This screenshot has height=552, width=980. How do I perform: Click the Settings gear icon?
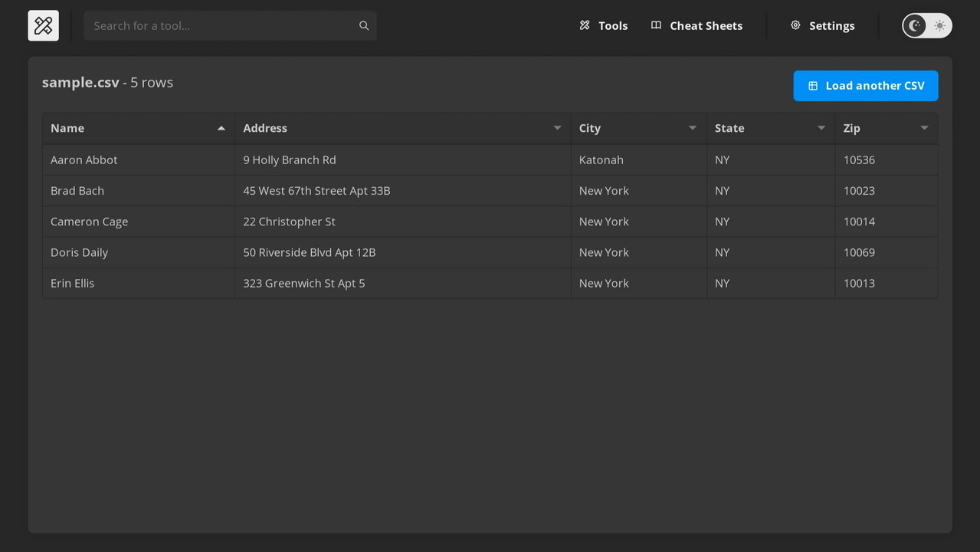(x=795, y=25)
